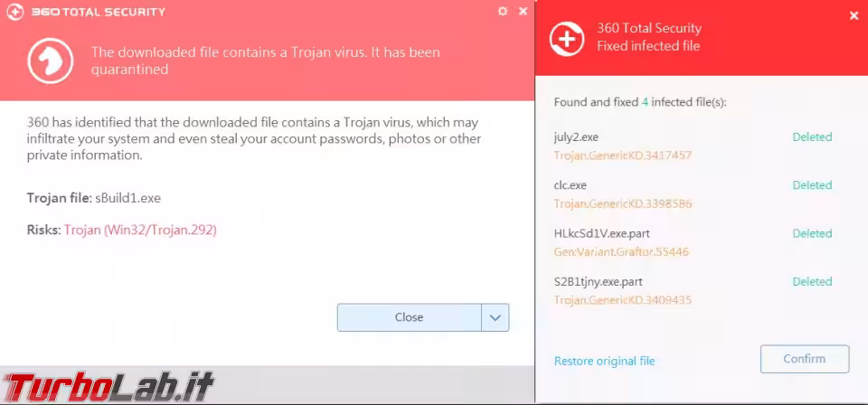
Task: Click Trojan.GenericKD.3398586 threat name
Action: (623, 203)
